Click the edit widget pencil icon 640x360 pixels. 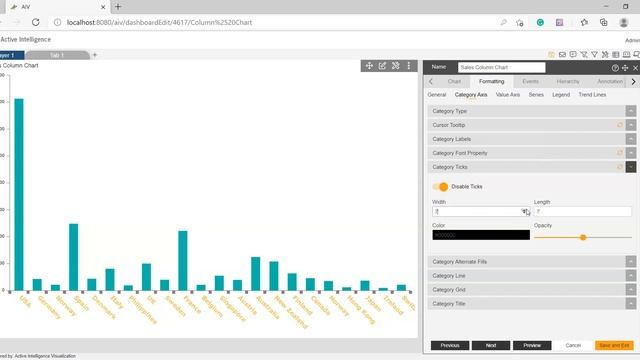point(382,66)
